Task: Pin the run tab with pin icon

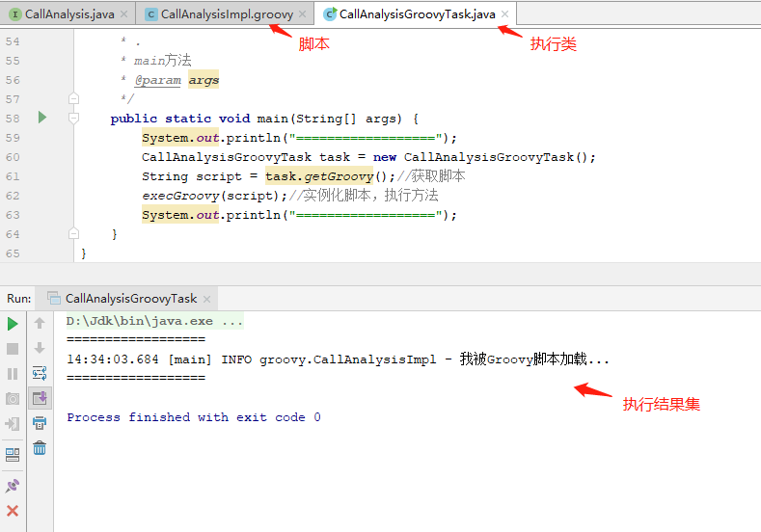Action: pyautogui.click(x=13, y=486)
